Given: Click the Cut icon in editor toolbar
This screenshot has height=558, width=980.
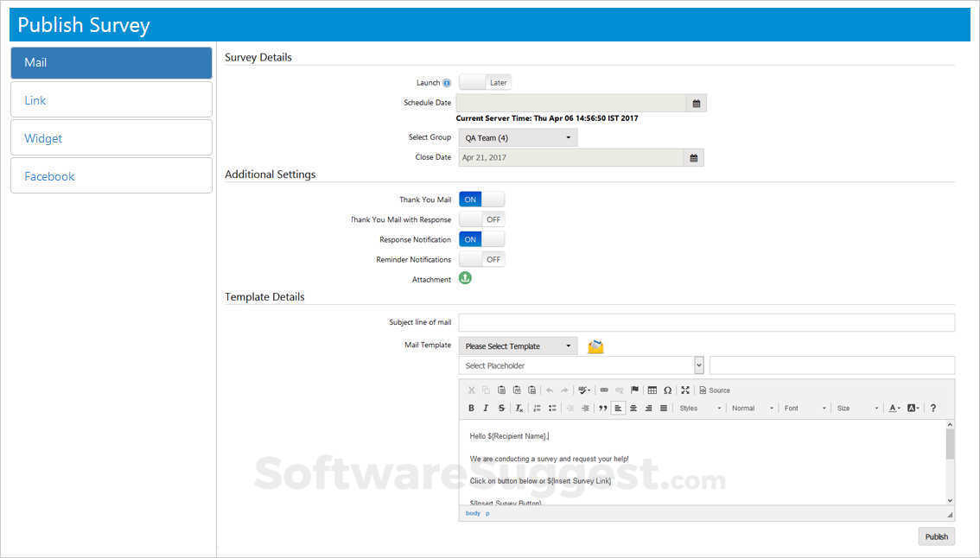Looking at the screenshot, I should click(471, 390).
